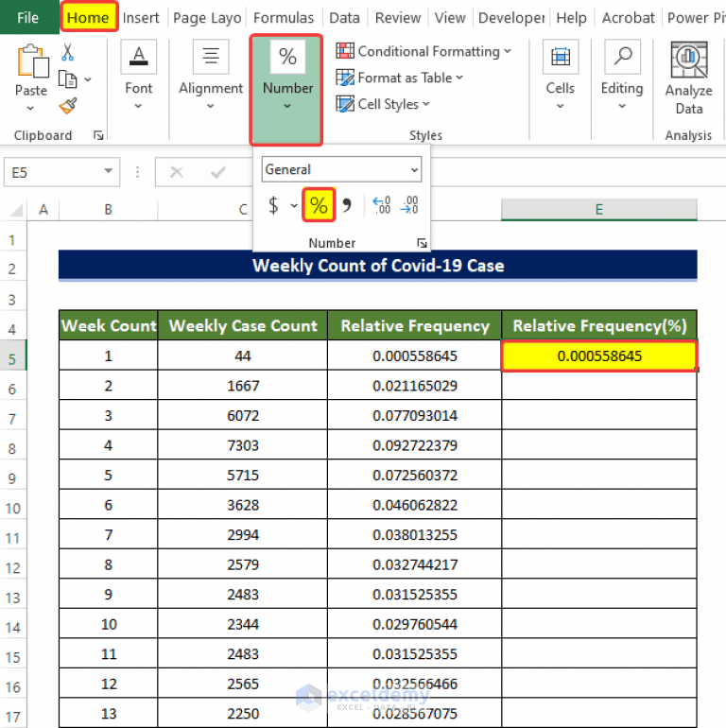726x728 pixels.
Task: Click cell with value 2565
Action: click(x=243, y=684)
